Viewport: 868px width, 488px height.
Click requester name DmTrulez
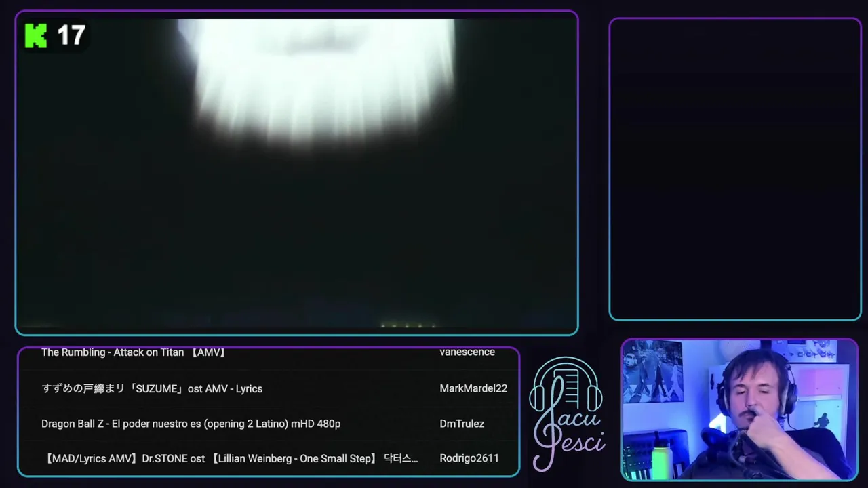(462, 424)
